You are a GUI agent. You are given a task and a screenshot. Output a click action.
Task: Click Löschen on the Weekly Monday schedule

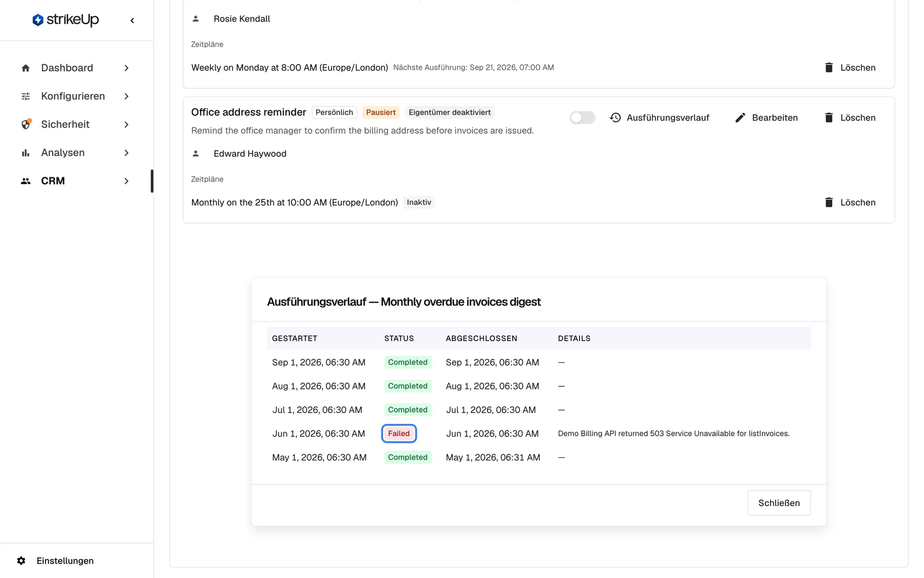pyautogui.click(x=850, y=67)
